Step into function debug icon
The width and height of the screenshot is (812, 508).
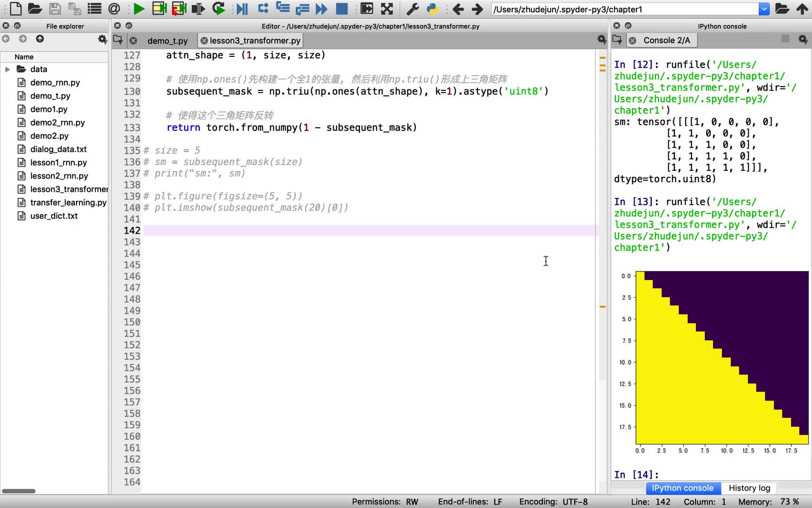point(282,8)
